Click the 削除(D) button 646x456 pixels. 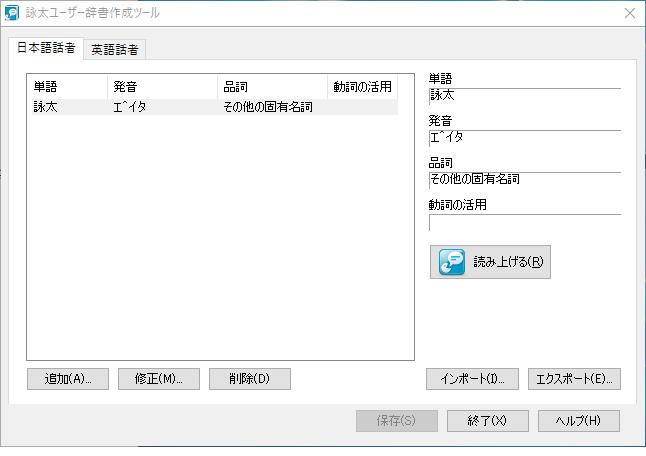coord(249,379)
